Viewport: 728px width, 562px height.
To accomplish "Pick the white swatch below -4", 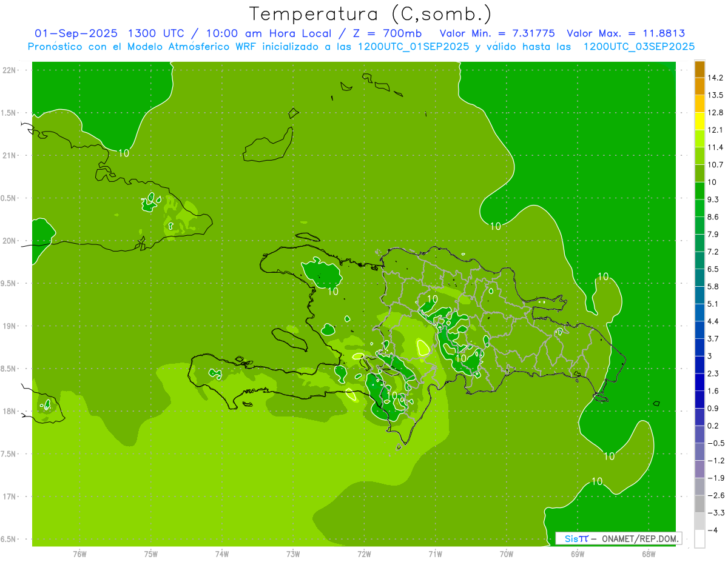I will coord(699,538).
